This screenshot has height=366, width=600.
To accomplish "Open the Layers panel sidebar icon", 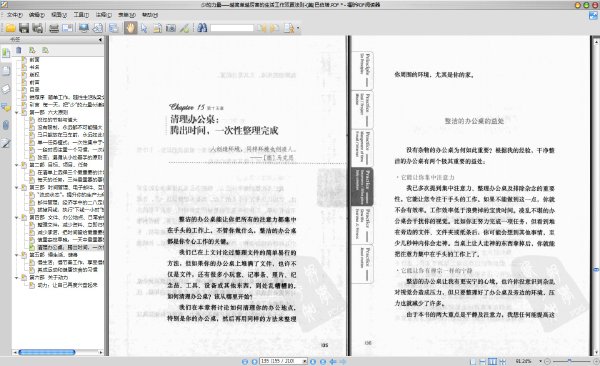I will (x=6, y=89).
